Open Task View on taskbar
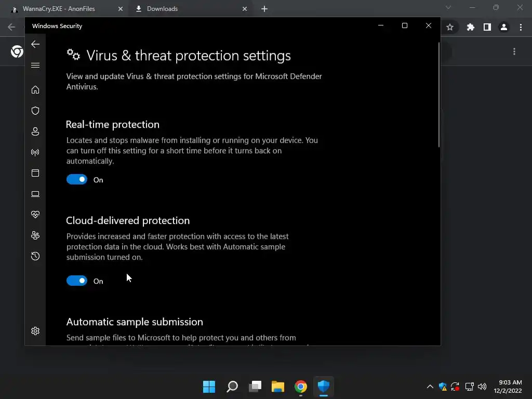The width and height of the screenshot is (532, 399). pos(255,387)
